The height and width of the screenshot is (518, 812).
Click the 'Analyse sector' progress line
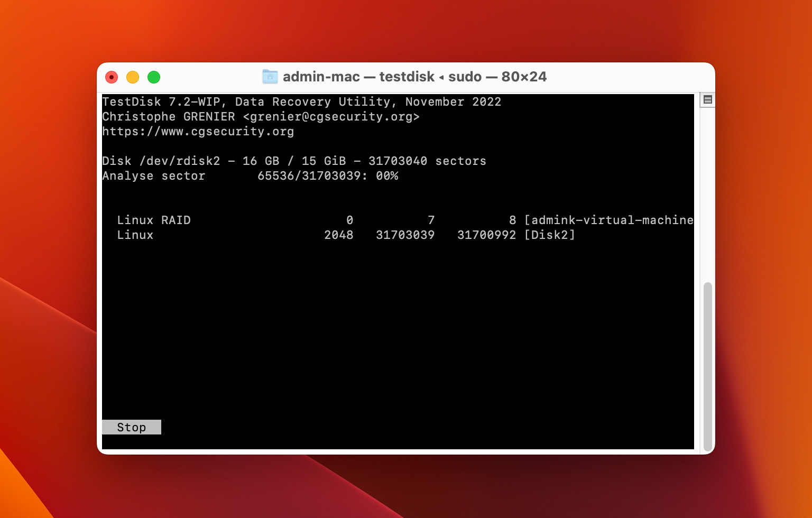250,175
